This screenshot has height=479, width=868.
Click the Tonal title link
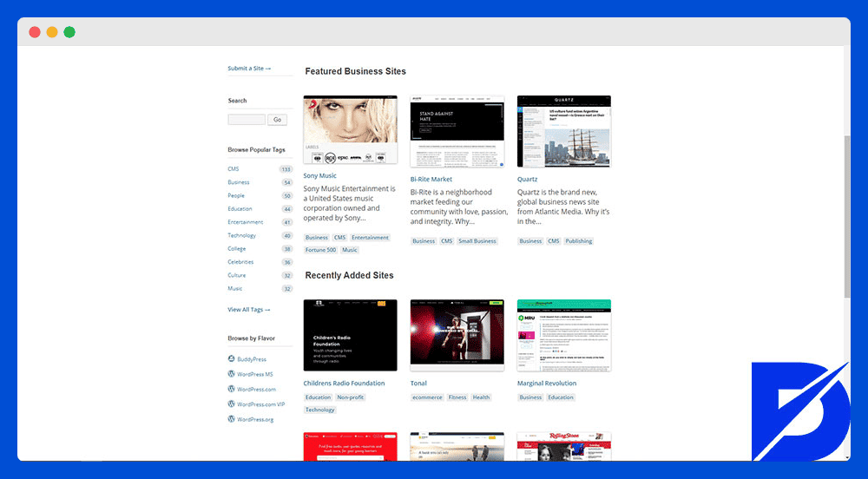click(418, 384)
